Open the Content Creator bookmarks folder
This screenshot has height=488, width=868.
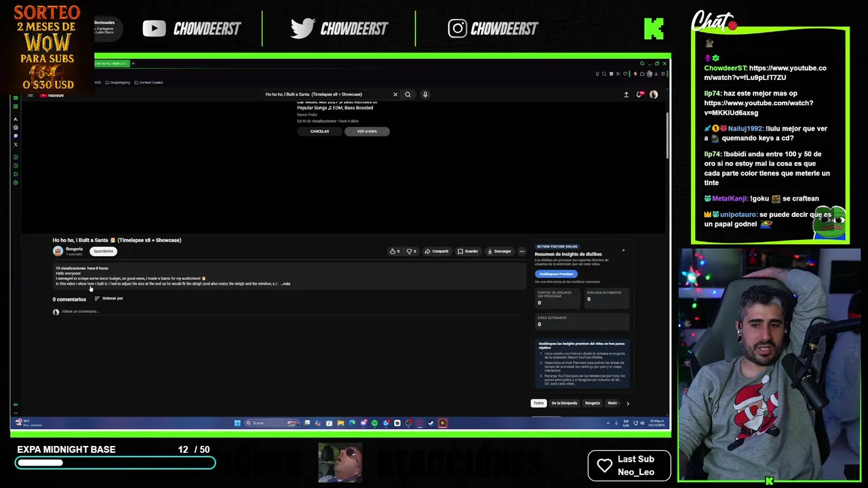149,83
